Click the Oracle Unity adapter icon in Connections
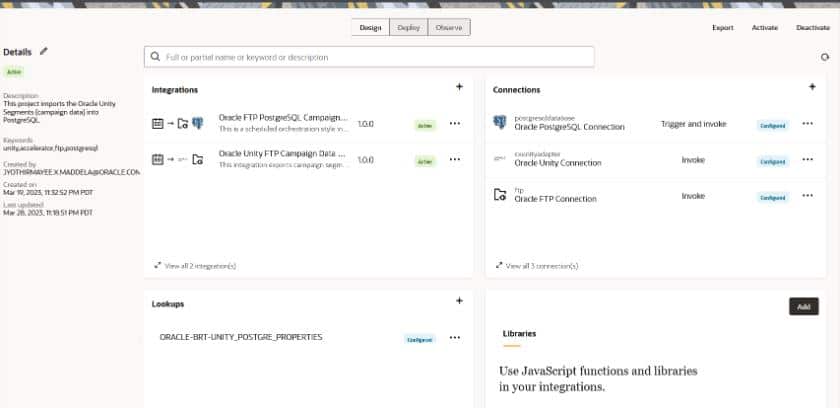This screenshot has width=840, height=408. click(499, 158)
